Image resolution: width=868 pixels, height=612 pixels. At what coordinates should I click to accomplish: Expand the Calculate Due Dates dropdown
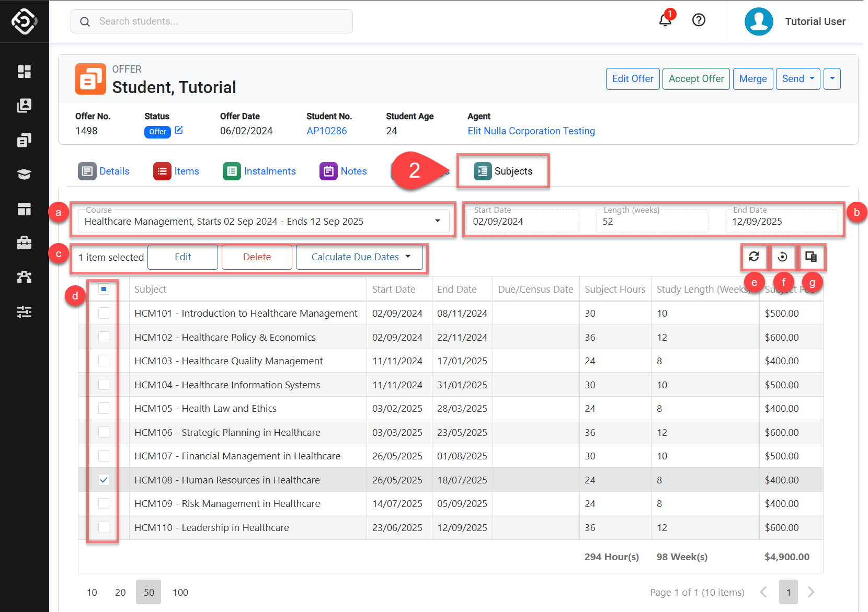[359, 257]
